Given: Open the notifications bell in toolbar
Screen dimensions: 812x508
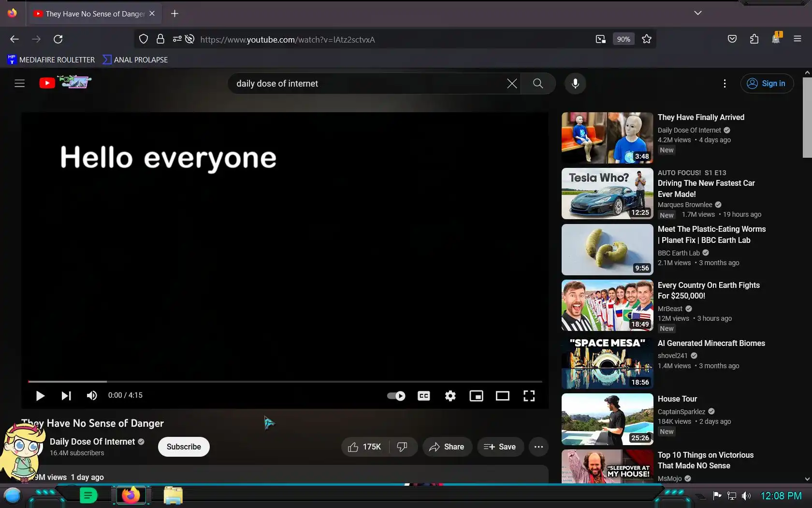Looking at the screenshot, I should pos(776,39).
